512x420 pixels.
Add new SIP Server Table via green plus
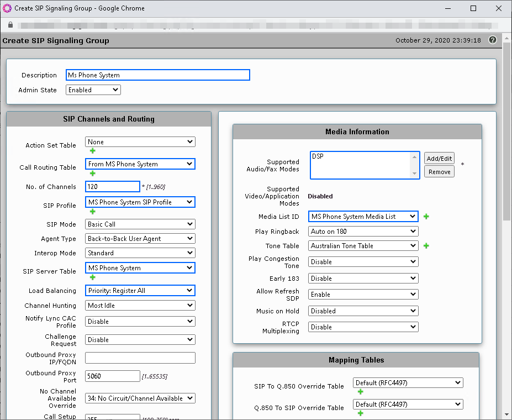pyautogui.click(x=93, y=277)
